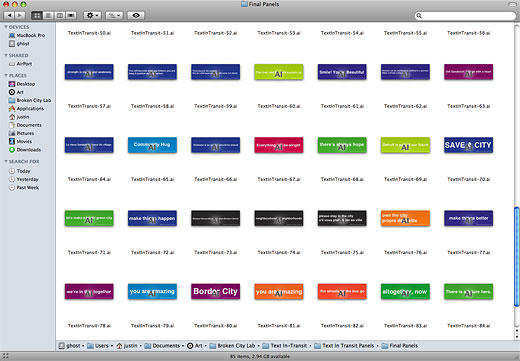
Task: Collapse the SHARED sidebar section
Action: tap(6, 55)
